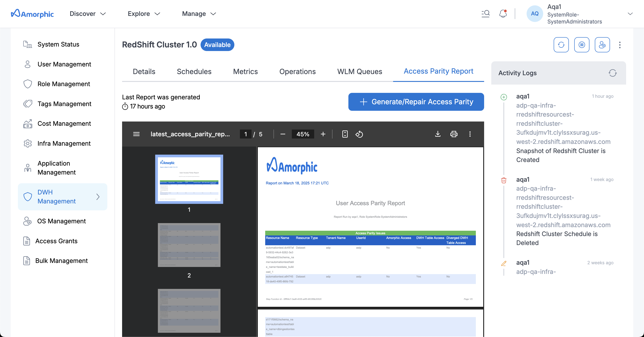Click the 'RedShift Cluster 1.0' title

[x=159, y=45]
